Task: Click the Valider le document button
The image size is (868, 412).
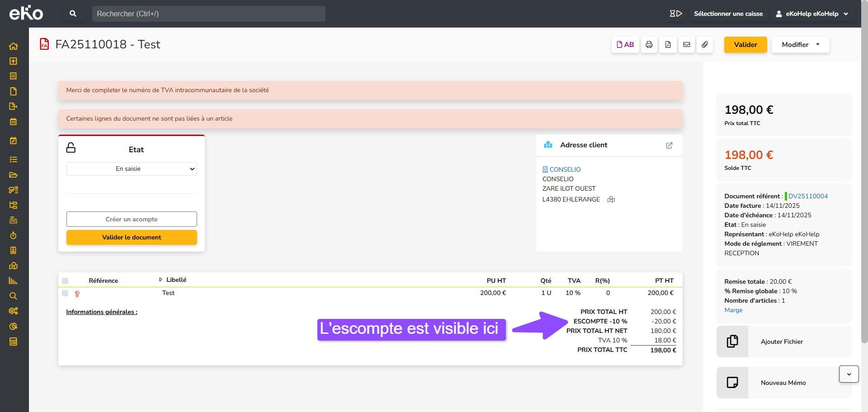Action: click(x=132, y=238)
